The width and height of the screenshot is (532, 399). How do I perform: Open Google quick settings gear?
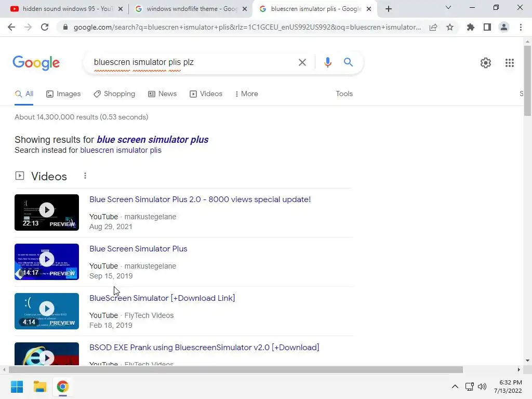coord(486,63)
